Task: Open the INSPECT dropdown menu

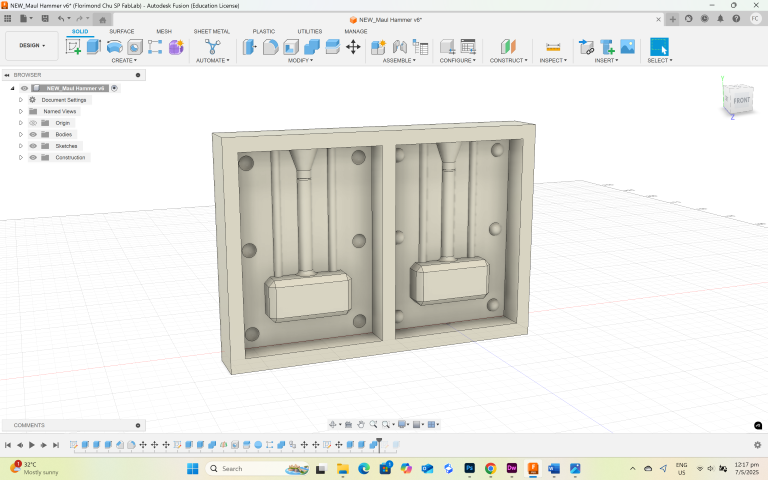Action: (553, 61)
